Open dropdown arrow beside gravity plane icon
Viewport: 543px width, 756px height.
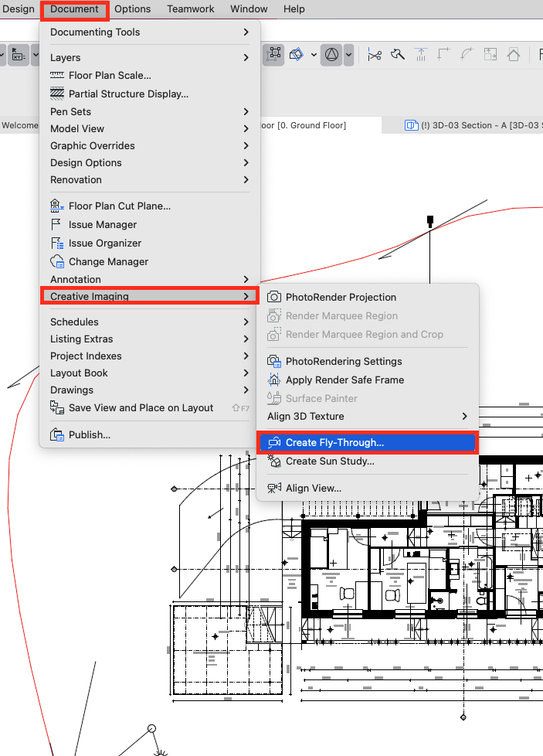pos(314,55)
